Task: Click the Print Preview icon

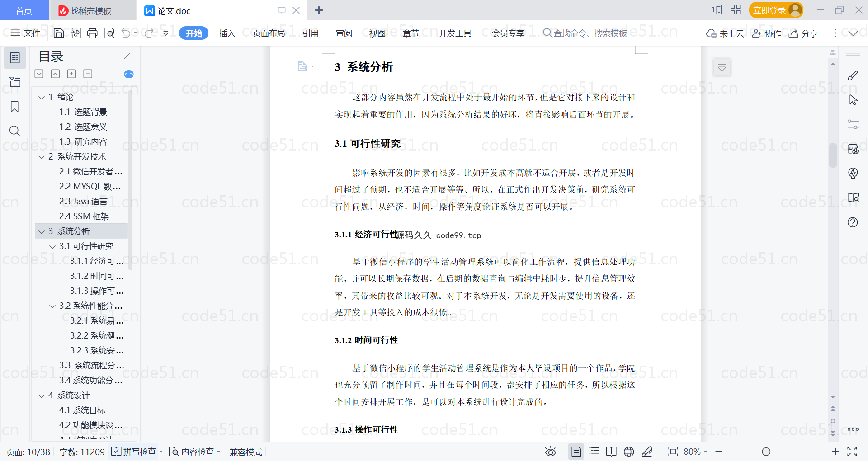Action: point(109,33)
